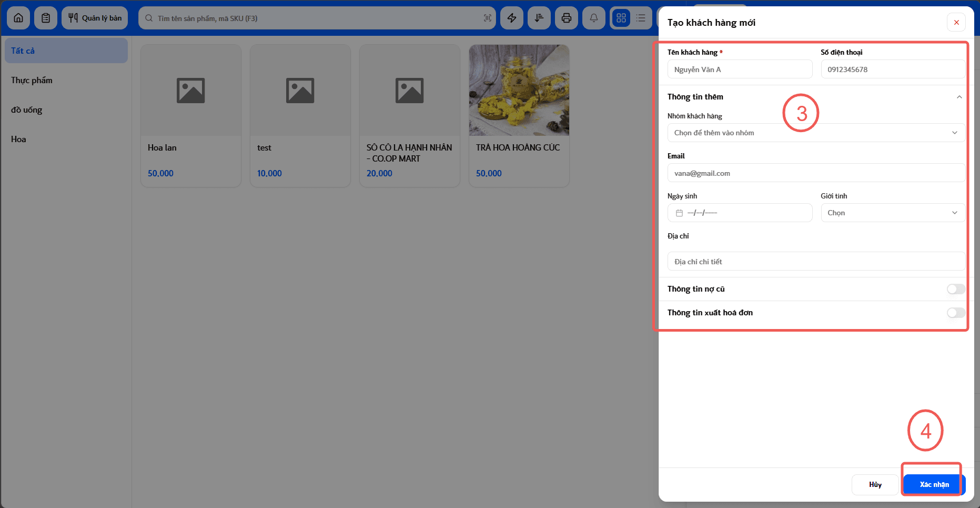
Task: Open the notifications bell
Action: click(x=594, y=18)
